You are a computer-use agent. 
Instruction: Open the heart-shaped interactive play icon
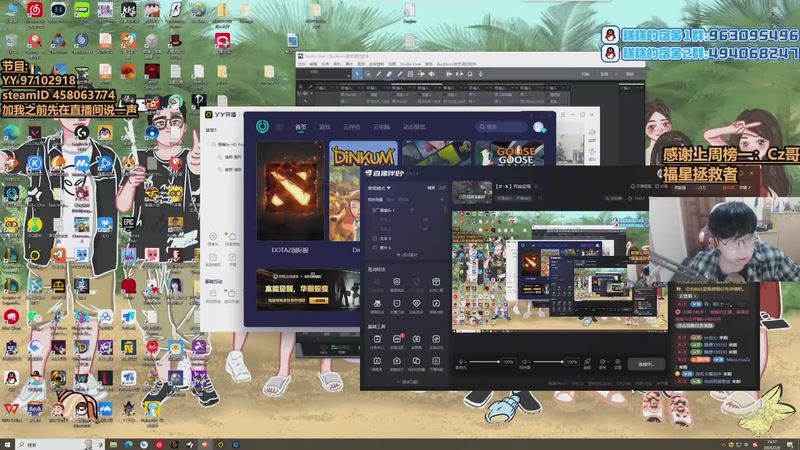416,304
